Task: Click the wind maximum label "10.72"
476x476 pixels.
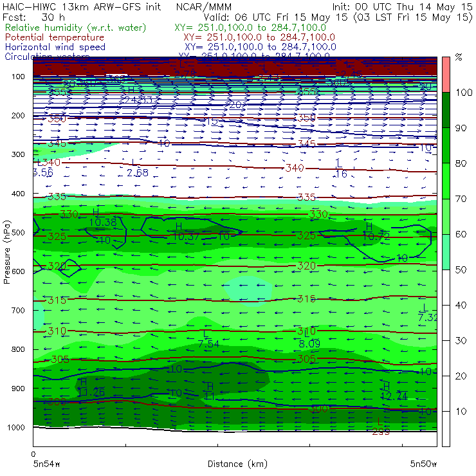Action: point(376,237)
